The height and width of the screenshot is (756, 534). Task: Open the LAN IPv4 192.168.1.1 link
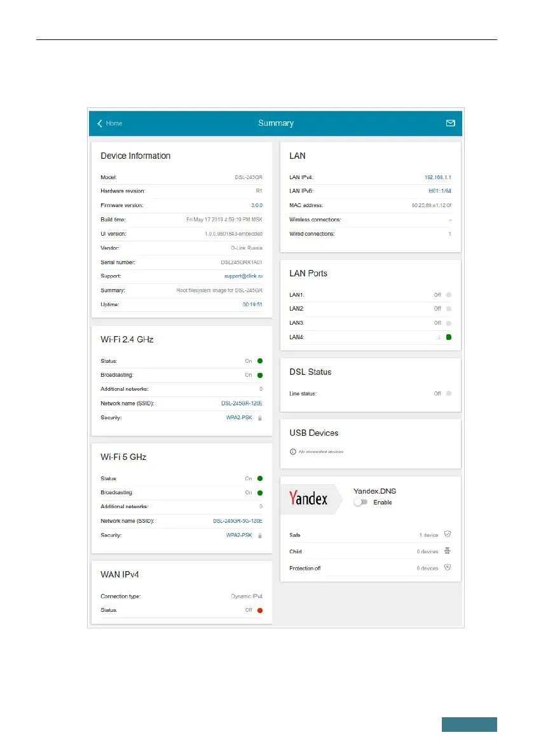click(x=437, y=177)
